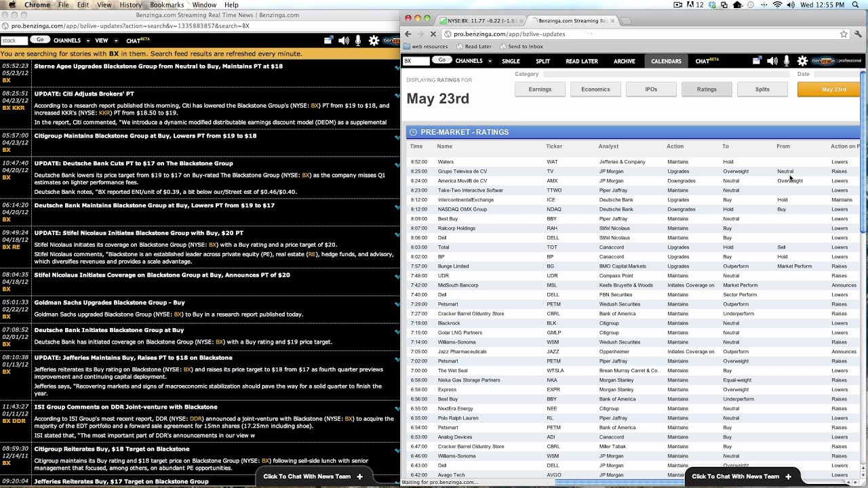
Task: Open the volume control in macOS menu bar
Action: [x=790, y=5]
